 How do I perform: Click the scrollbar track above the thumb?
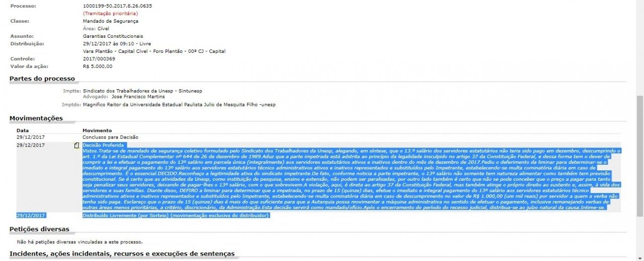pyautogui.click(x=639, y=48)
